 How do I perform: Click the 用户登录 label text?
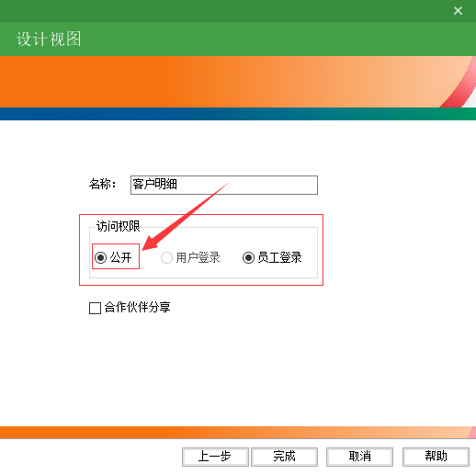tap(198, 257)
